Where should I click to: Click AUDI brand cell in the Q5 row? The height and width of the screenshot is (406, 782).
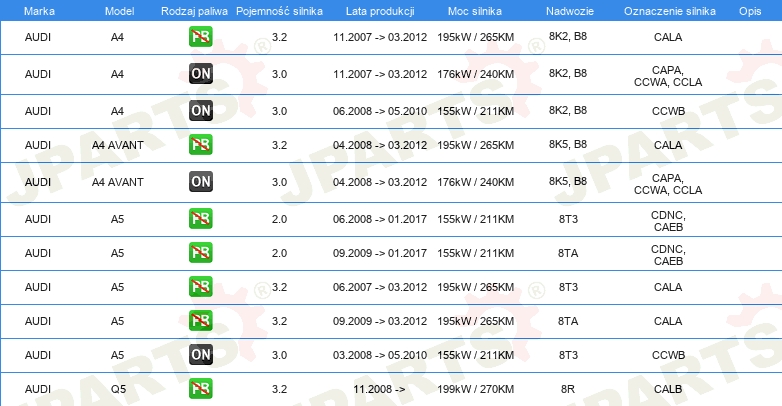[38, 389]
